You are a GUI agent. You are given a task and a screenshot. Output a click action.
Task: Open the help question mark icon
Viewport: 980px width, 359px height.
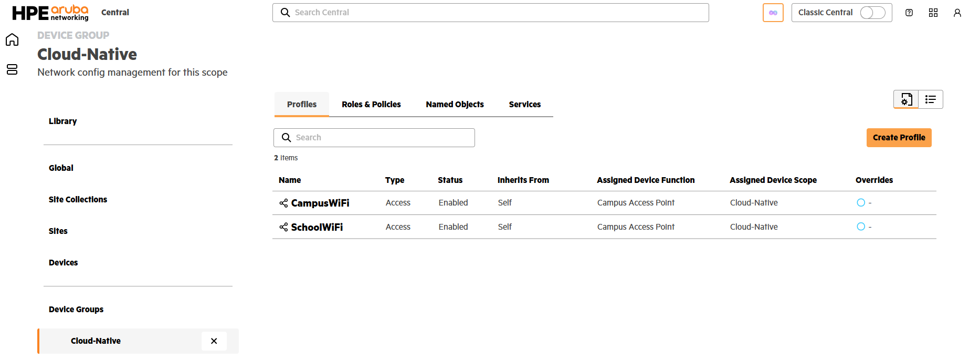tap(909, 13)
